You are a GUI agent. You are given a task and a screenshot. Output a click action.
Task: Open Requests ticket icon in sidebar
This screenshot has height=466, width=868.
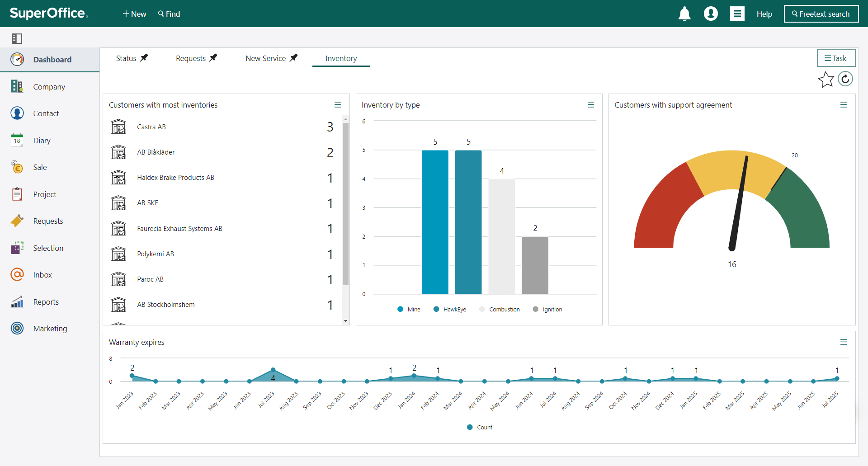pyautogui.click(x=17, y=221)
